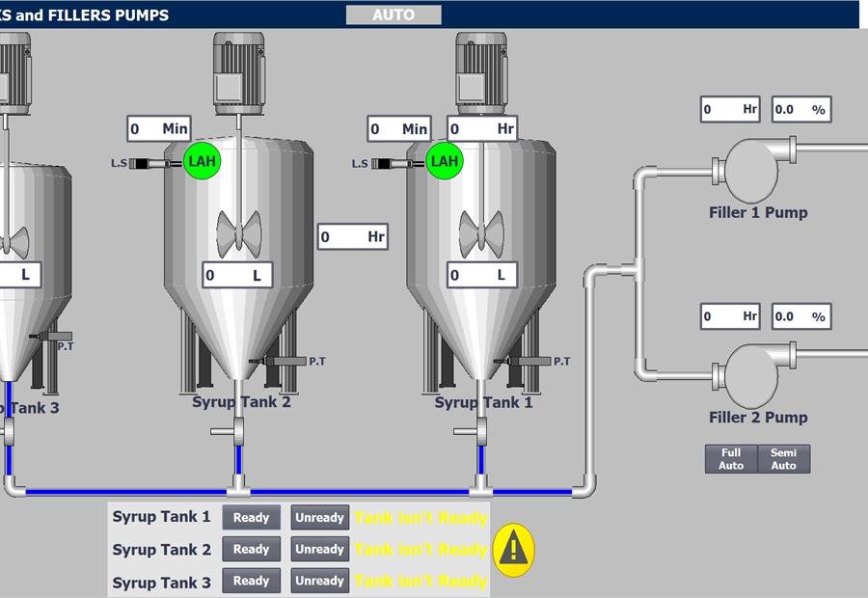This screenshot has width=868, height=598.
Task: Select Syrup Tank 2 pressure transmitter
Action: [278, 361]
